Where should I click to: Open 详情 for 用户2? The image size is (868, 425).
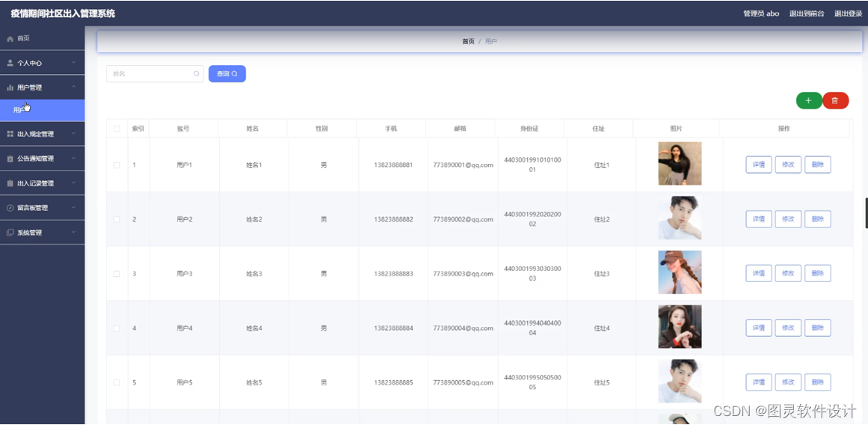click(759, 219)
